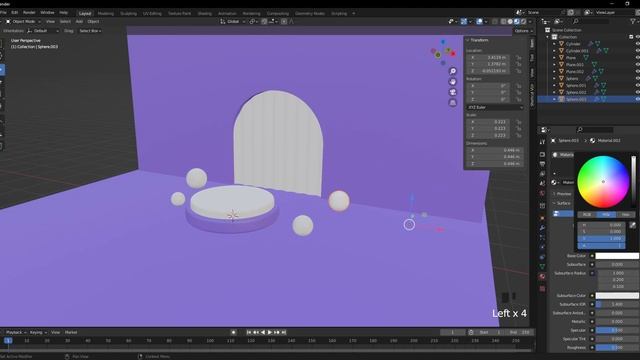Open the Options dropdown in viewport
640x360 pixels.
(x=524, y=31)
